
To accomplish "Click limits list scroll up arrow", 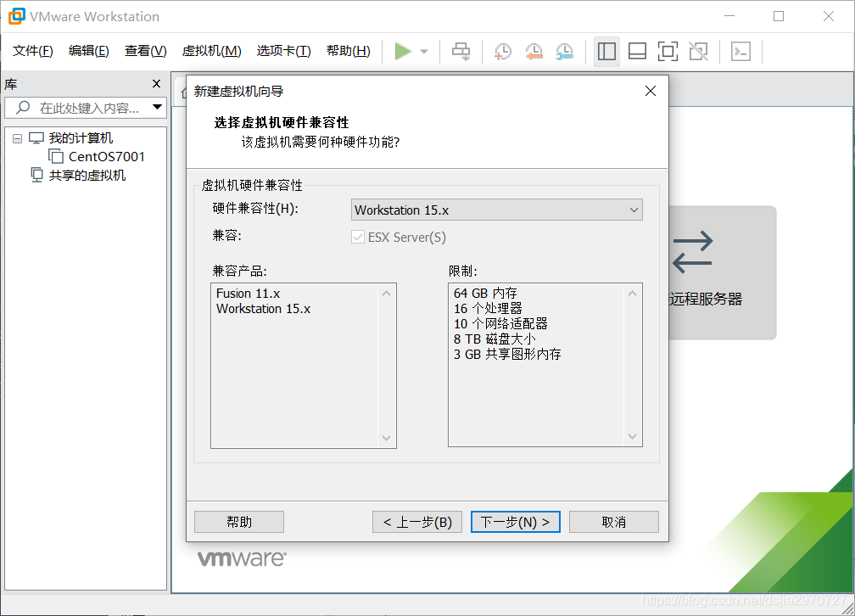I will pyautogui.click(x=633, y=294).
